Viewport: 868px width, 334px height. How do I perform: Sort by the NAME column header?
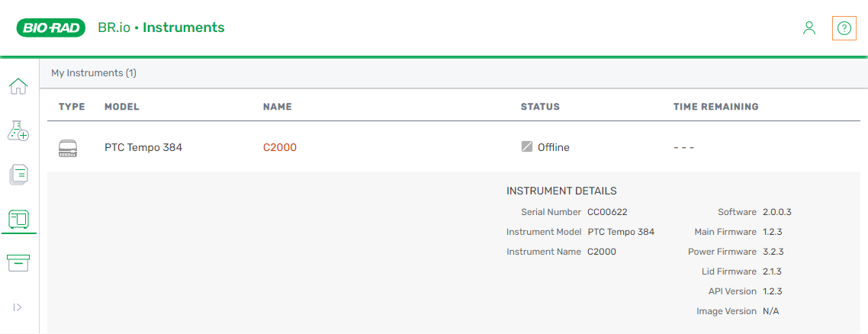278,107
